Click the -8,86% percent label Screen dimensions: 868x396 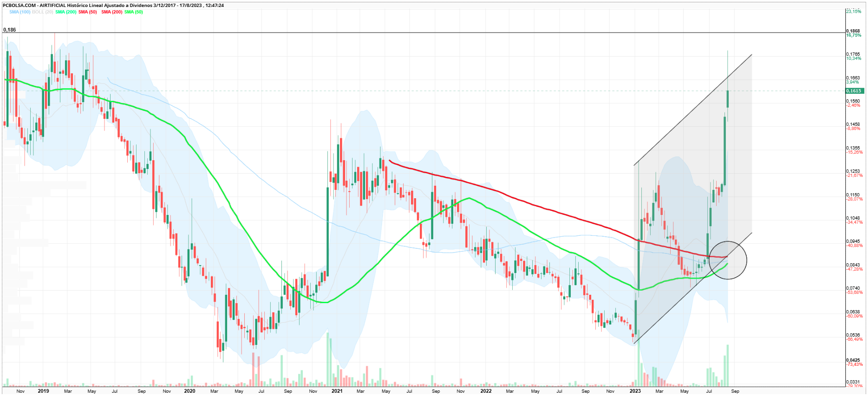coord(854,129)
